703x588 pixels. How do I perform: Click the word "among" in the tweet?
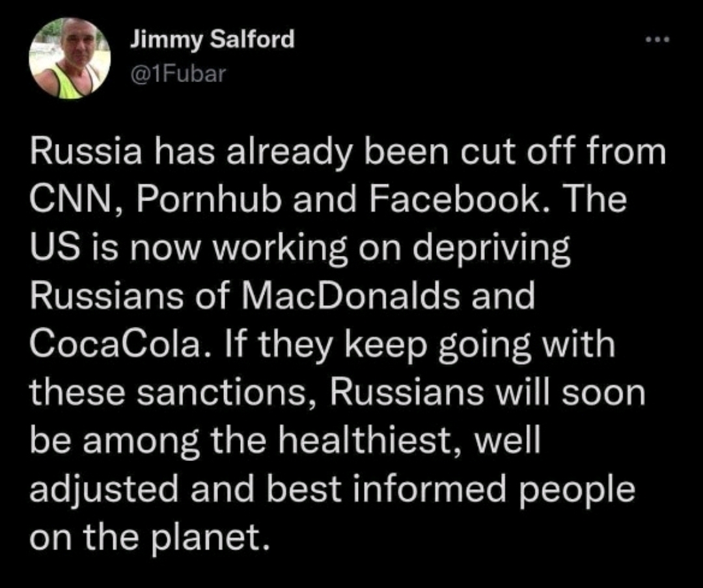point(138,441)
